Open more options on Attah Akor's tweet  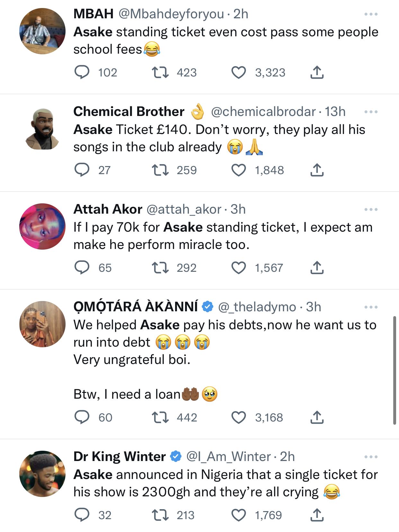[371, 209]
